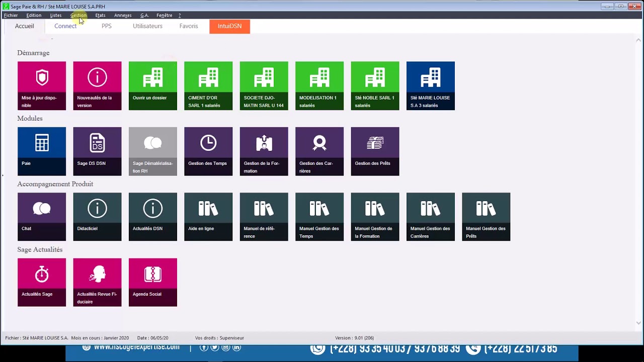Open the Gestion des Temps module

[208, 151]
